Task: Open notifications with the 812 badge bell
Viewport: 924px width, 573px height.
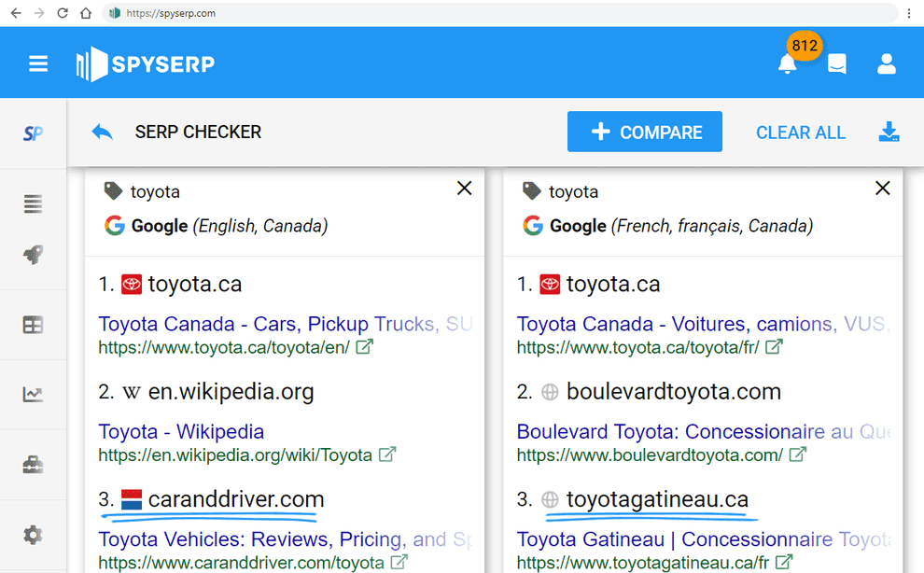Action: coord(788,63)
